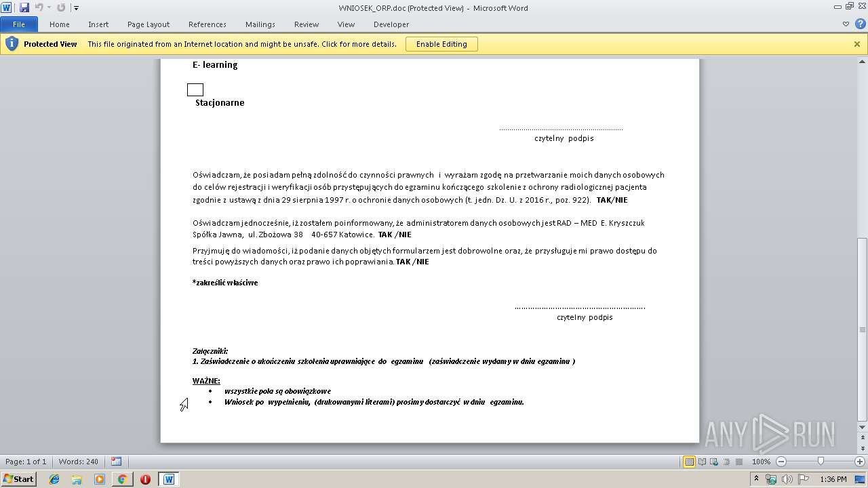Image resolution: width=868 pixels, height=488 pixels.
Task: Launch Internet Explorer from taskbar
Action: (54, 479)
